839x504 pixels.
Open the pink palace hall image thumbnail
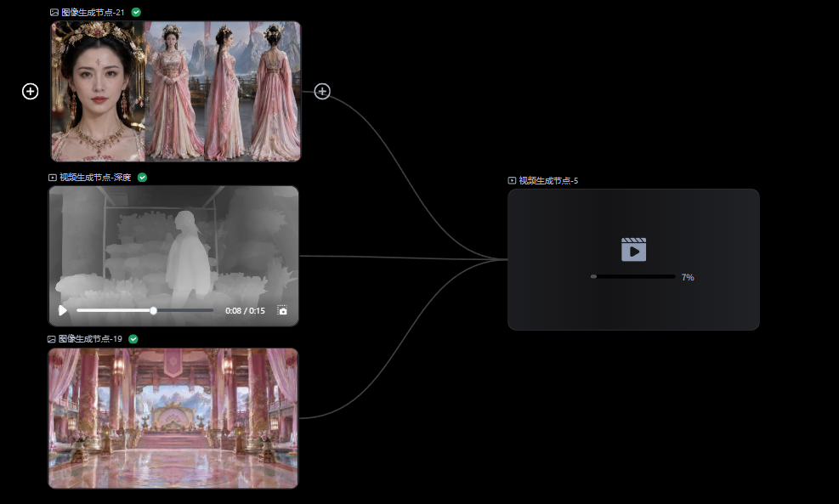pos(173,418)
